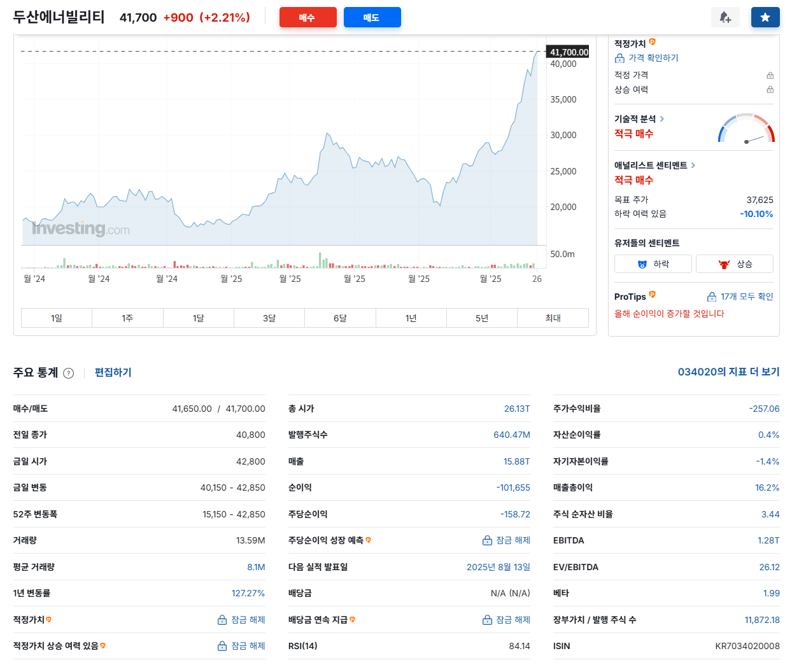Viewport: 792px width, 672px height.
Task: Click the EBITDA value 1.28T
Action: pyautogui.click(x=768, y=540)
